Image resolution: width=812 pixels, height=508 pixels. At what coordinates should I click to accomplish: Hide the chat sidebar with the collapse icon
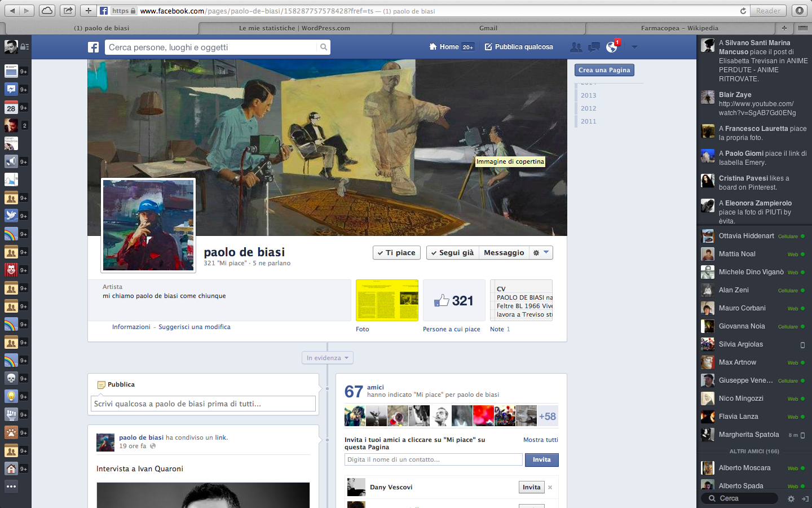(805, 499)
